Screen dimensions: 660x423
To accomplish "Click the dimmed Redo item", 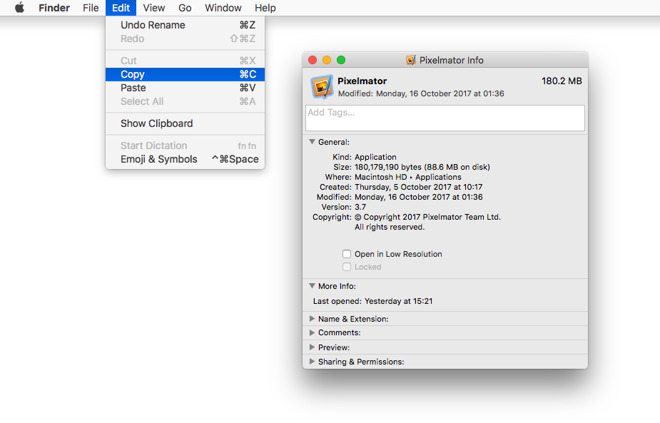I will [x=185, y=39].
